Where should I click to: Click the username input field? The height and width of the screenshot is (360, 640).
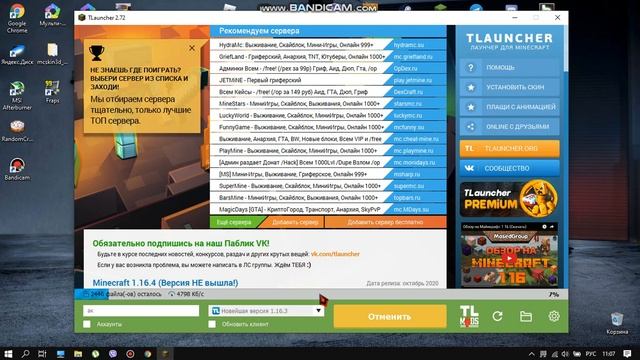(x=141, y=311)
